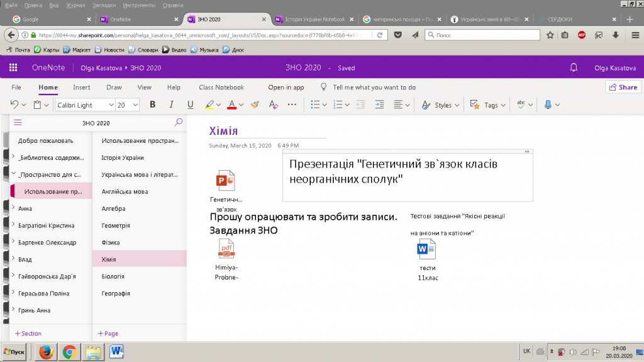The height and width of the screenshot is (362, 644).
Task: Click the paragraph alignment icon
Action: point(398,105)
